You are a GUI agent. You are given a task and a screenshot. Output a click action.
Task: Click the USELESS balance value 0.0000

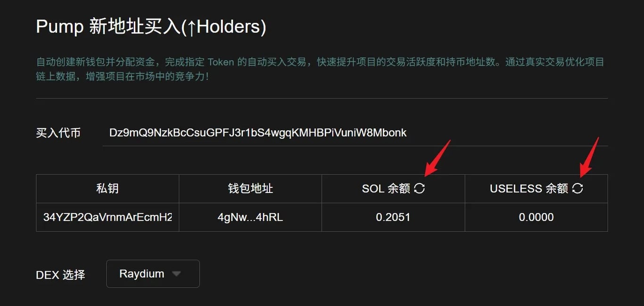[x=536, y=217]
